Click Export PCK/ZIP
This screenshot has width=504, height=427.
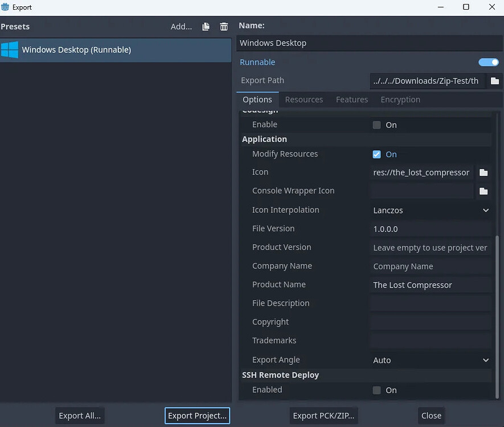pos(323,416)
